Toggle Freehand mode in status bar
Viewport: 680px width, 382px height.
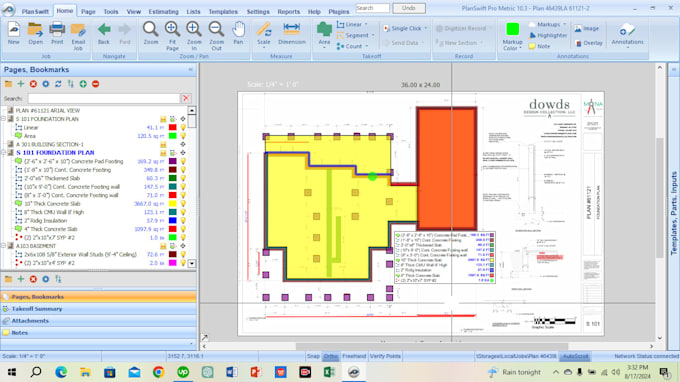(354, 356)
